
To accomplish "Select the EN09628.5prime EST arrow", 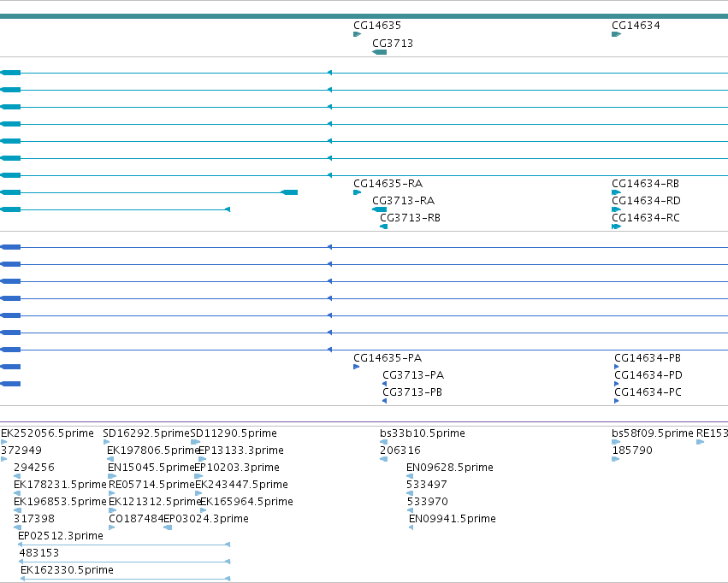I will (x=410, y=476).
